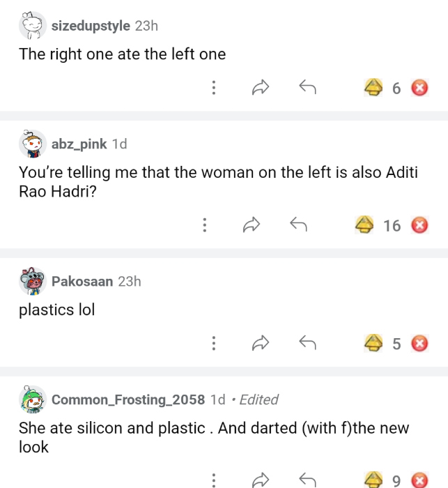
Task: Reply to abz_pink's comment
Action: click(298, 225)
